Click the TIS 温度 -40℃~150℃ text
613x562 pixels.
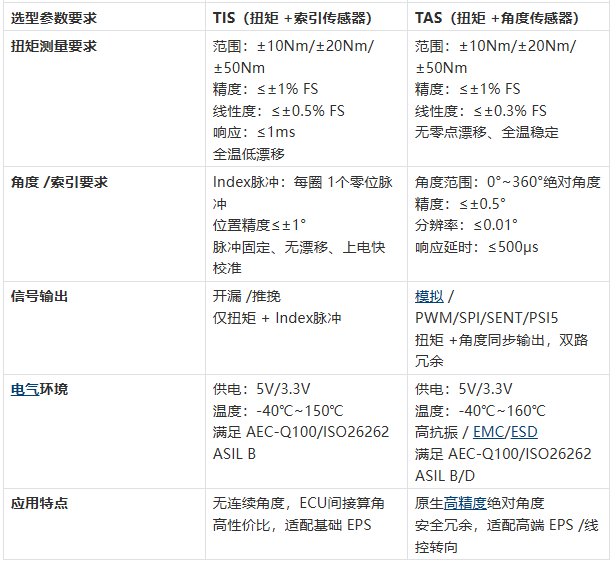click(x=278, y=411)
